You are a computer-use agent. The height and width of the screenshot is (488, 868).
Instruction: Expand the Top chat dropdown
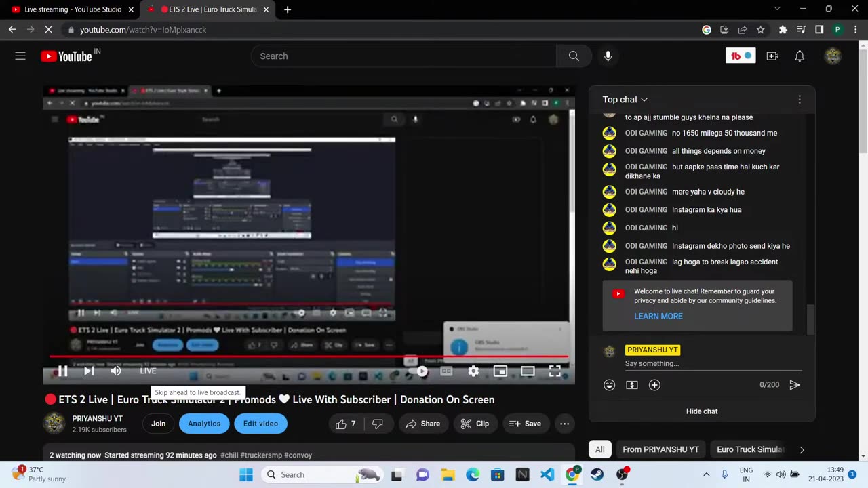point(625,100)
